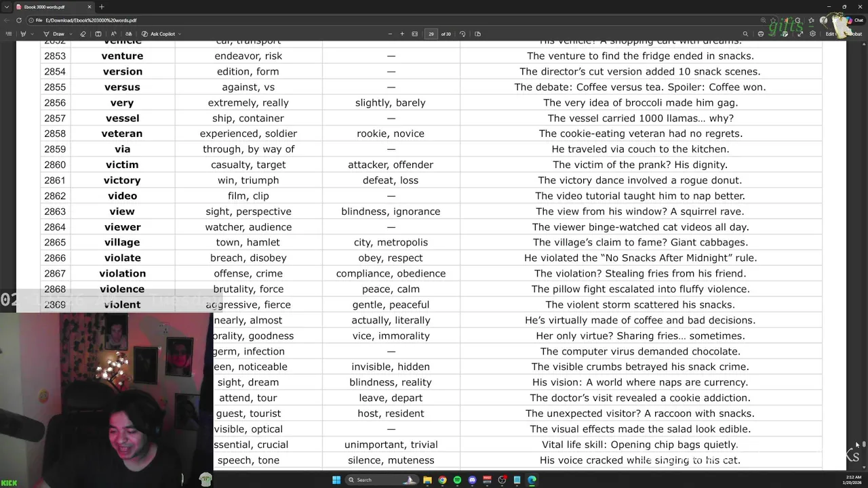Open a new browser tab
Viewport: 868px width, 488px height.
[102, 7]
